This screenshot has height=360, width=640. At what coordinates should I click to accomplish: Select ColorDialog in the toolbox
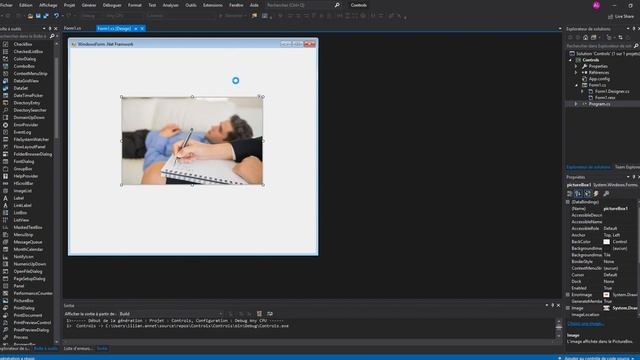click(x=24, y=59)
